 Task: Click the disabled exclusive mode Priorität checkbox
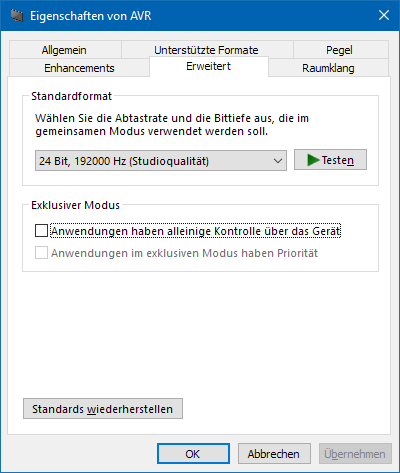coord(41,253)
